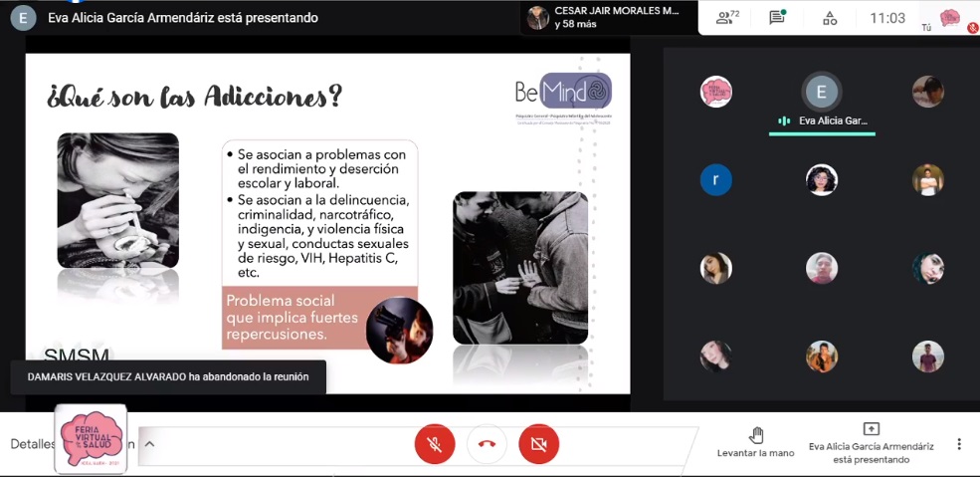
Task: Expand CESAR JAIR MORALES 'y 58 más' strip
Action: click(x=607, y=17)
